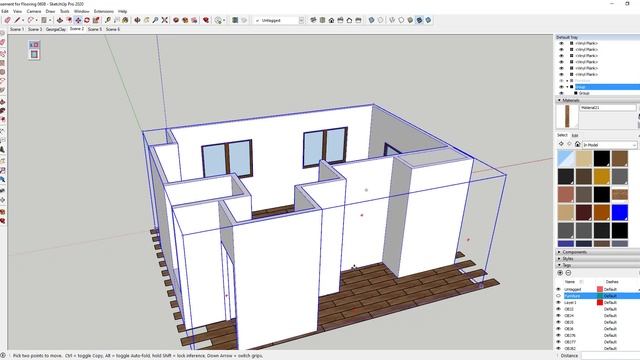Sort tags by Name column header
640x360 pixels.
coord(570,282)
